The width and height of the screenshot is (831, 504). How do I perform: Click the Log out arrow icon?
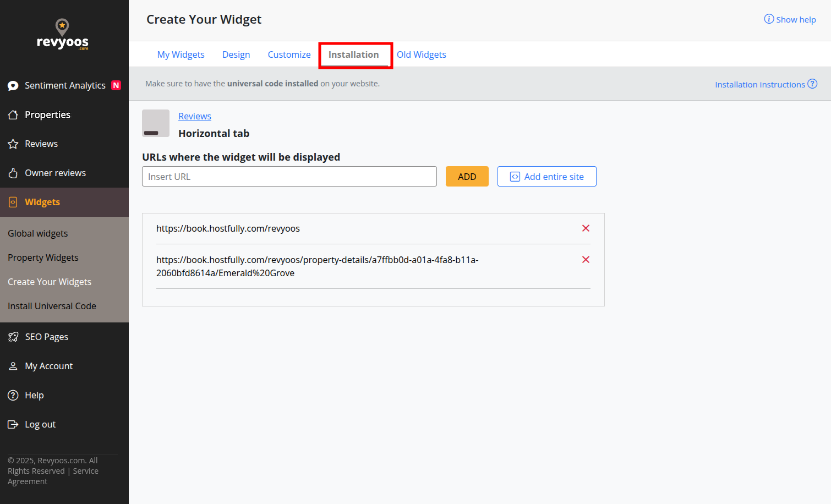pos(13,424)
